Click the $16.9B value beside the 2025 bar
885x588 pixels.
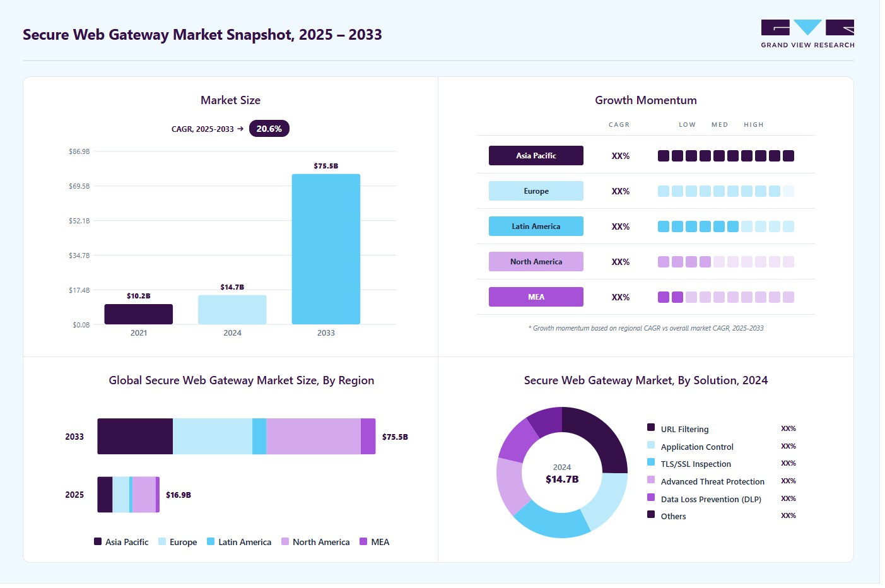179,495
